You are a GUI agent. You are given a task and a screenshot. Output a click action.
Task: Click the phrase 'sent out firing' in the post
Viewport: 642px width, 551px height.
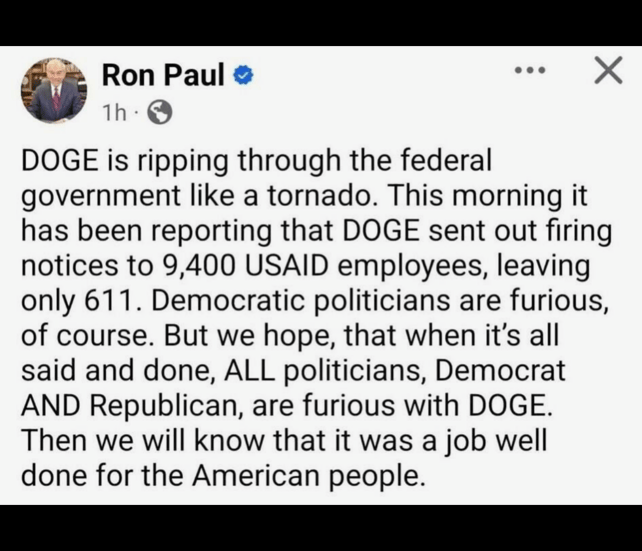pyautogui.click(x=520, y=230)
